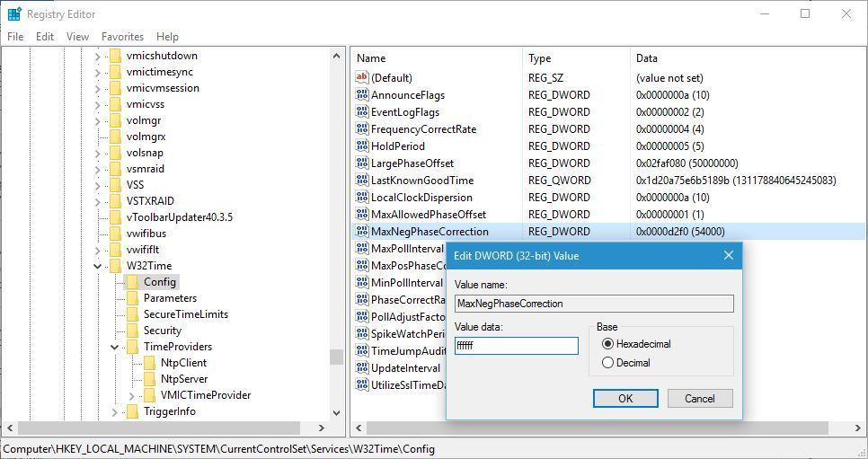Click the AnnounceFlags DWORD value icon
This screenshot has width=868, height=459.
click(362, 95)
